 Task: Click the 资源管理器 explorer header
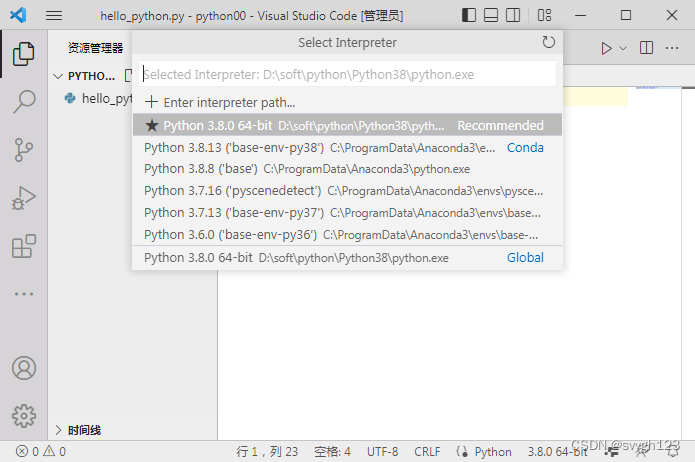point(95,47)
